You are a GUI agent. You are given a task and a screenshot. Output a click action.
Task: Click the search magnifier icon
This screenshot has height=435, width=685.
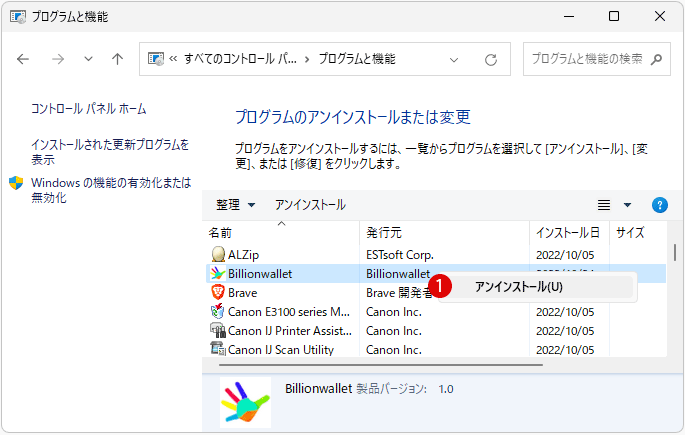[656, 59]
